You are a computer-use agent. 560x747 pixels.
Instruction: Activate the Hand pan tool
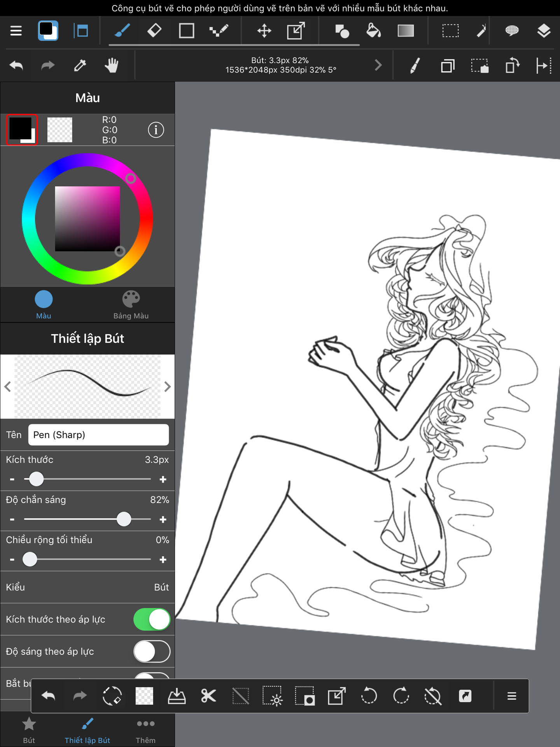point(112,65)
